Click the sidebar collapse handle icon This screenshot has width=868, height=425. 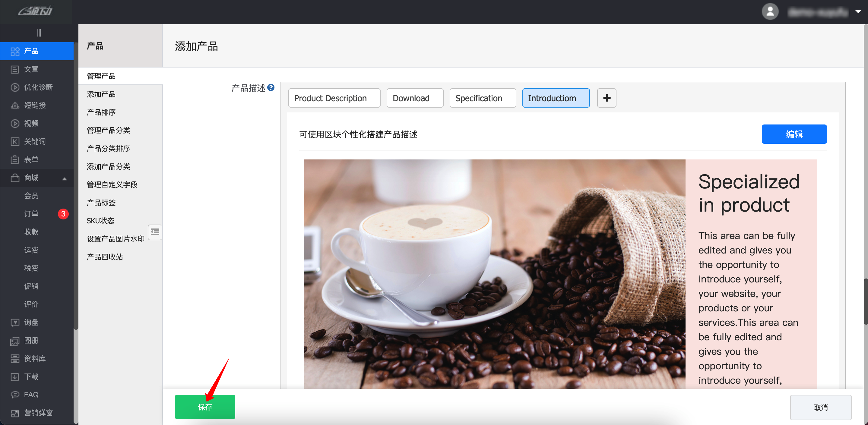click(x=39, y=33)
